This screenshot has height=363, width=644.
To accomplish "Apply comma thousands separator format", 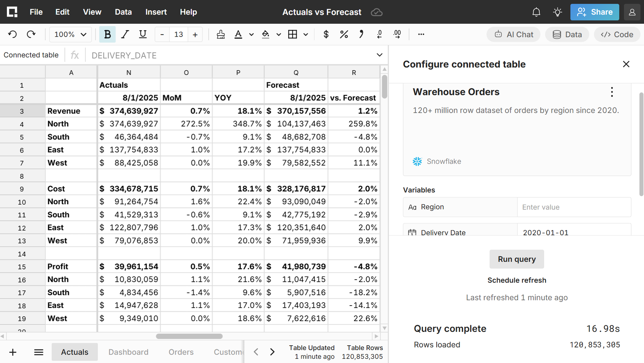I will [x=361, y=34].
